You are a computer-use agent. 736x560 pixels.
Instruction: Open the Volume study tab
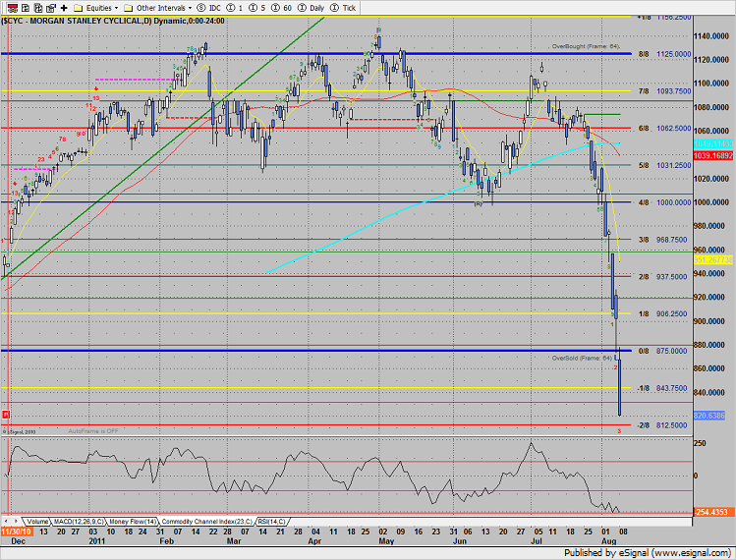37,522
